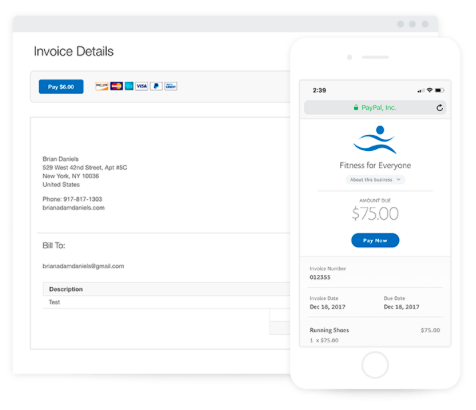Tap the phone home button
The image size is (476, 410).
375,365
